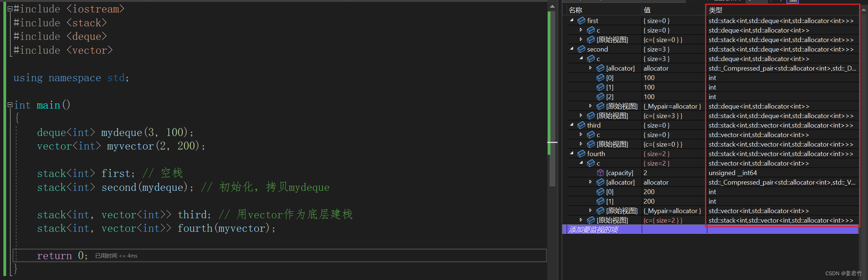
Task: Click the variable icon of 'first'
Action: pos(581,21)
